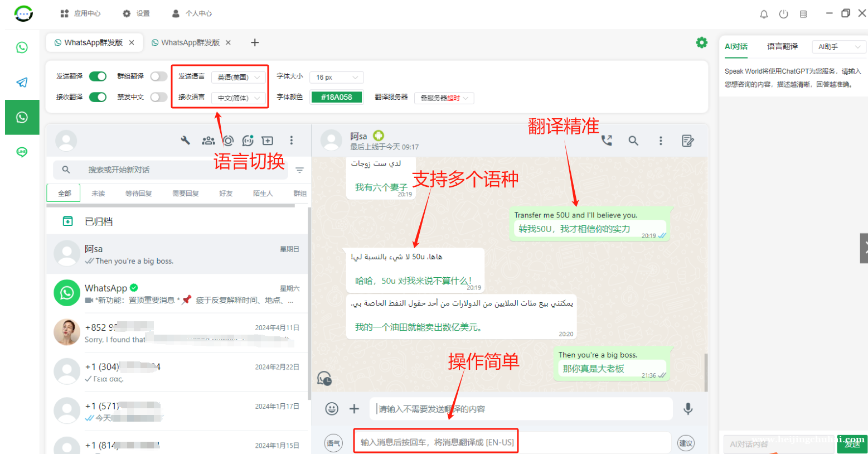
Task: Click the power icon in title bar
Action: 783,14
